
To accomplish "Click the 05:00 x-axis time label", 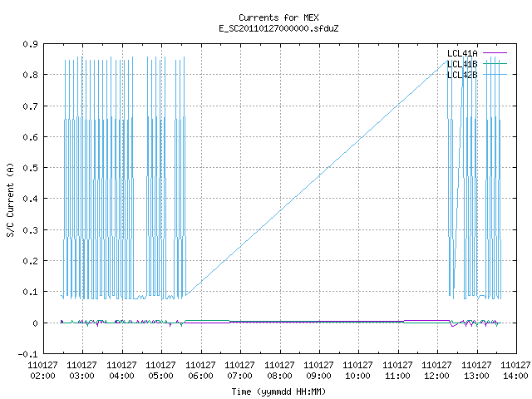I will coord(160,376).
